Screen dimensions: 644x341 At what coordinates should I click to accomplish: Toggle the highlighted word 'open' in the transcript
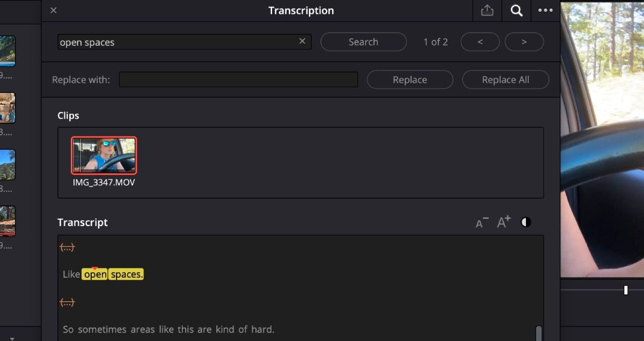[x=95, y=274]
